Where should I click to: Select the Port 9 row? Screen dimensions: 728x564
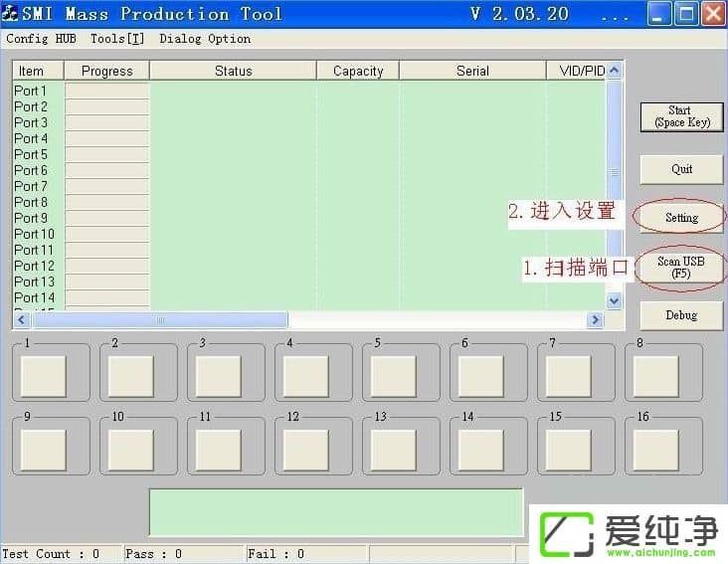click(x=309, y=218)
